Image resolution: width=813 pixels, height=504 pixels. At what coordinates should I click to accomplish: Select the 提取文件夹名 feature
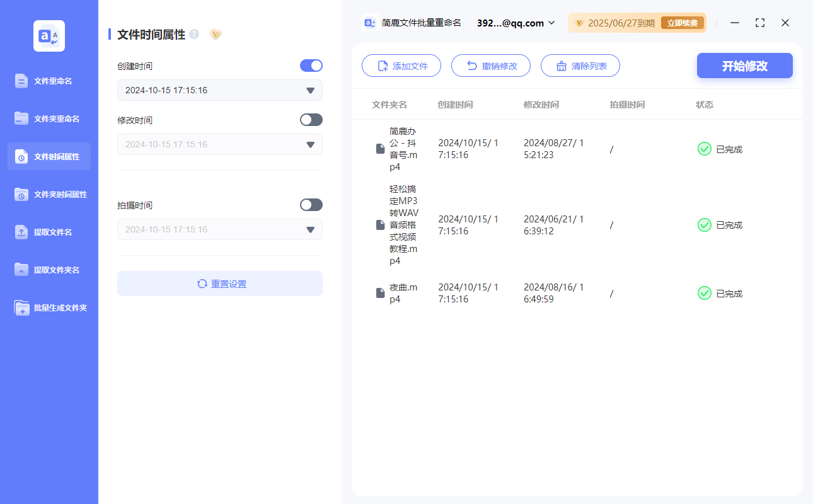(x=49, y=270)
